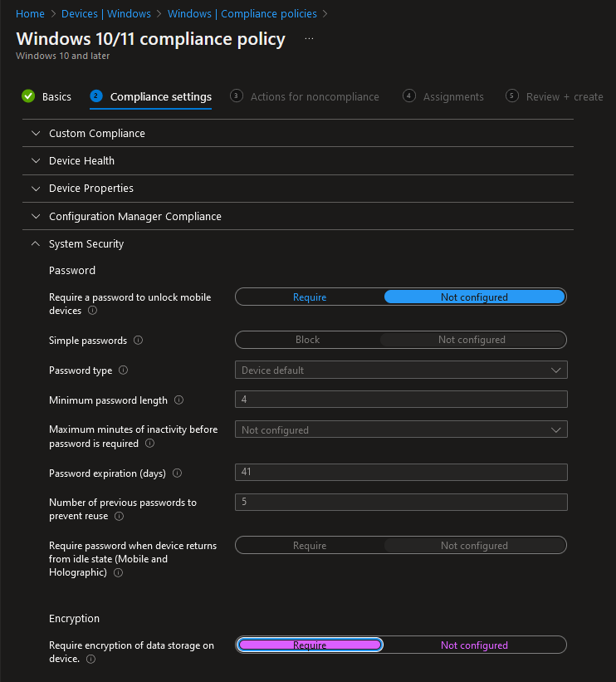This screenshot has width=616, height=682.
Task: Click the info icon next to Password expiration (days)
Action: (x=177, y=473)
